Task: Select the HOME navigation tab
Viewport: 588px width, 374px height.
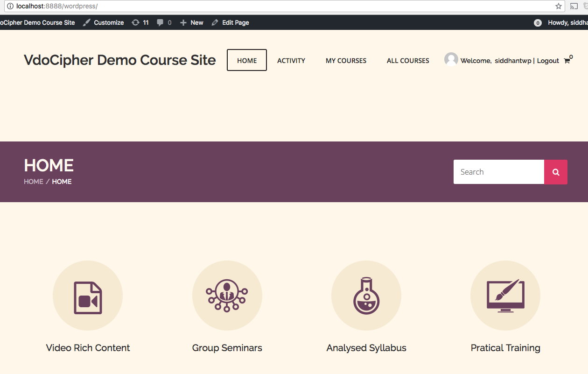Action: click(247, 60)
